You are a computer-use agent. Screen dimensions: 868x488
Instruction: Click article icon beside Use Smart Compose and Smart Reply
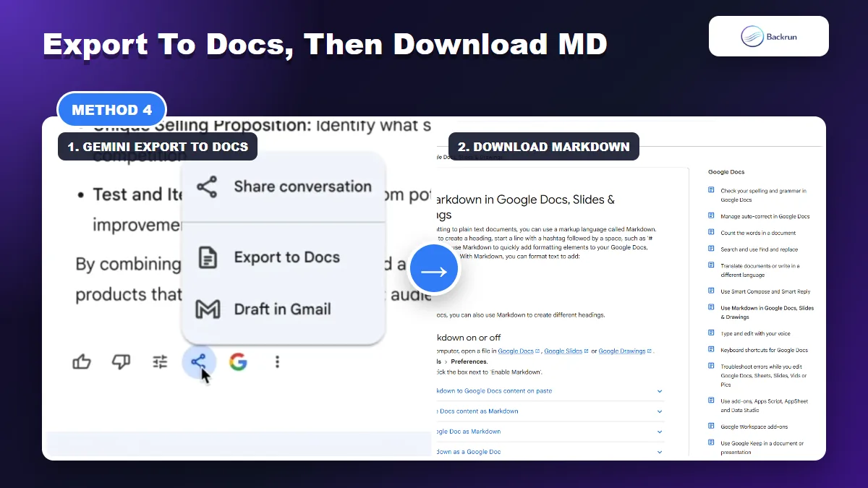point(712,291)
